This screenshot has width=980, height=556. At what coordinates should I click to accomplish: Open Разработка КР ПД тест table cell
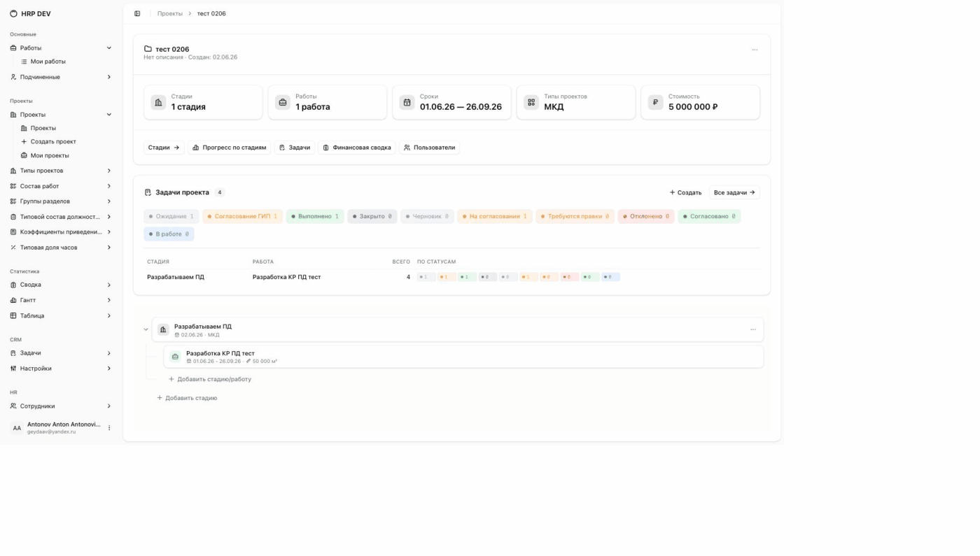[x=286, y=277]
